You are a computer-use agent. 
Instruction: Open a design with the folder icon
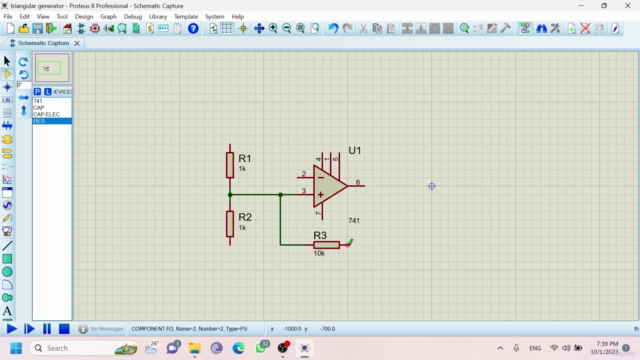point(24,28)
